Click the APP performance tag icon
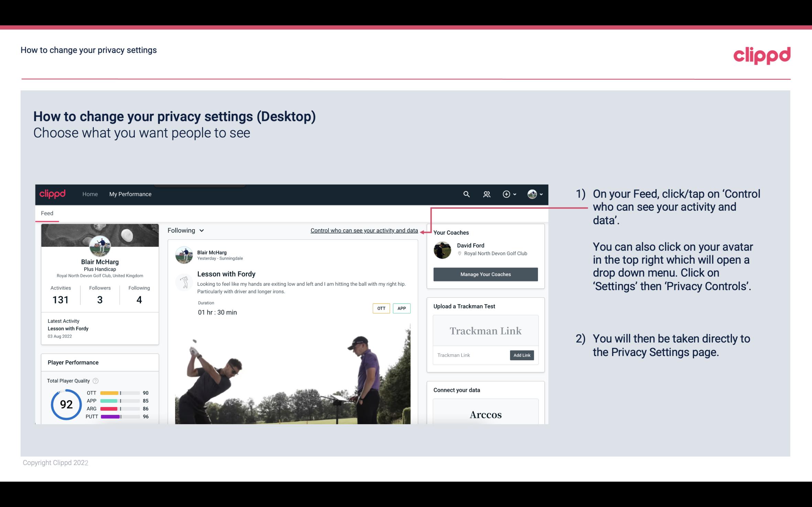 (x=402, y=308)
